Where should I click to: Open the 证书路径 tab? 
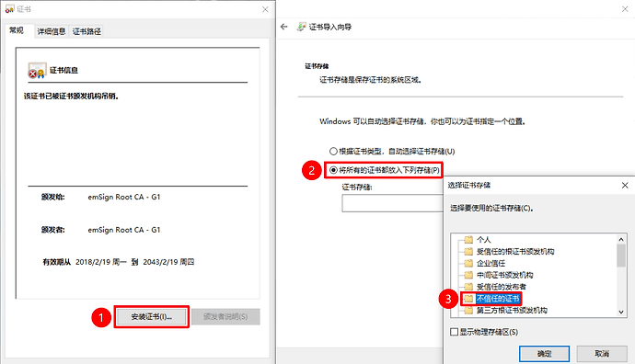point(87,31)
